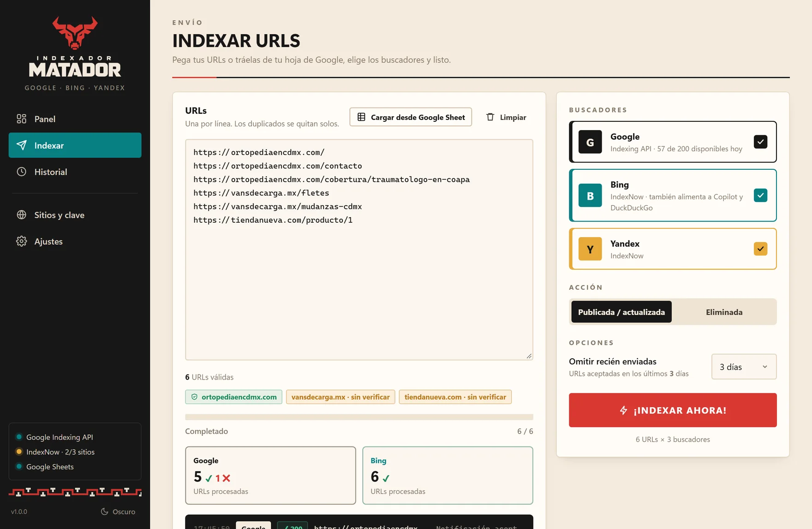Click inside the URLs text area
The width and height of the screenshot is (812, 529).
click(x=359, y=250)
